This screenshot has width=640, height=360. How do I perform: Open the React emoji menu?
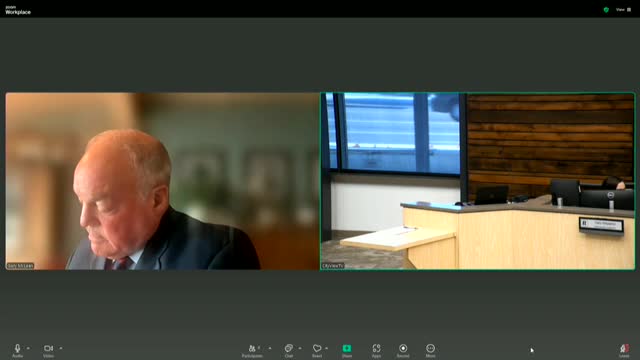click(x=317, y=350)
